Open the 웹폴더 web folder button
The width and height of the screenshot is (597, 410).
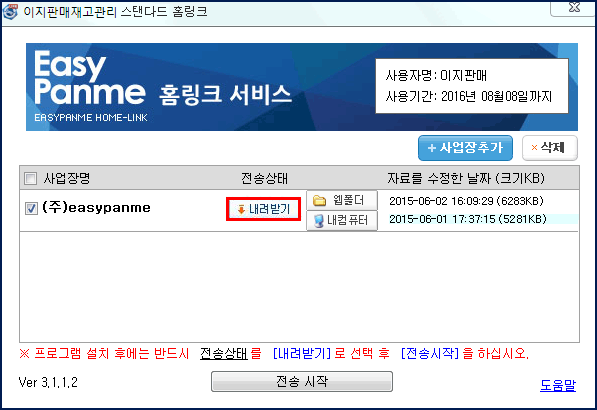coord(342,200)
